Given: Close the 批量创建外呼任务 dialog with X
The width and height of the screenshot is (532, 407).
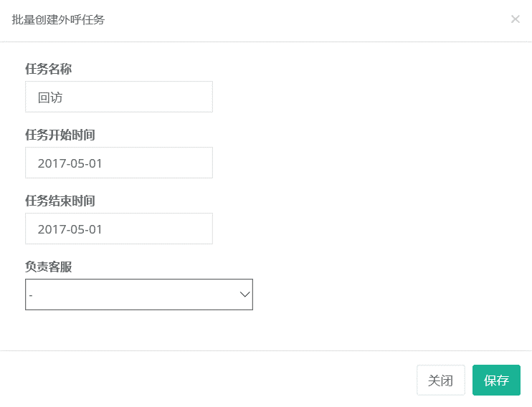Looking at the screenshot, I should pos(515,19).
